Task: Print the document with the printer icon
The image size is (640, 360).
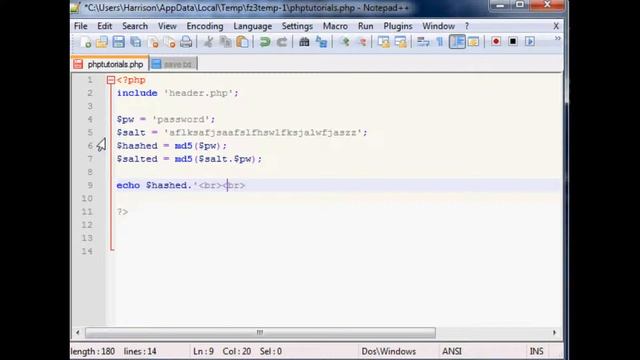Action: click(x=186, y=42)
